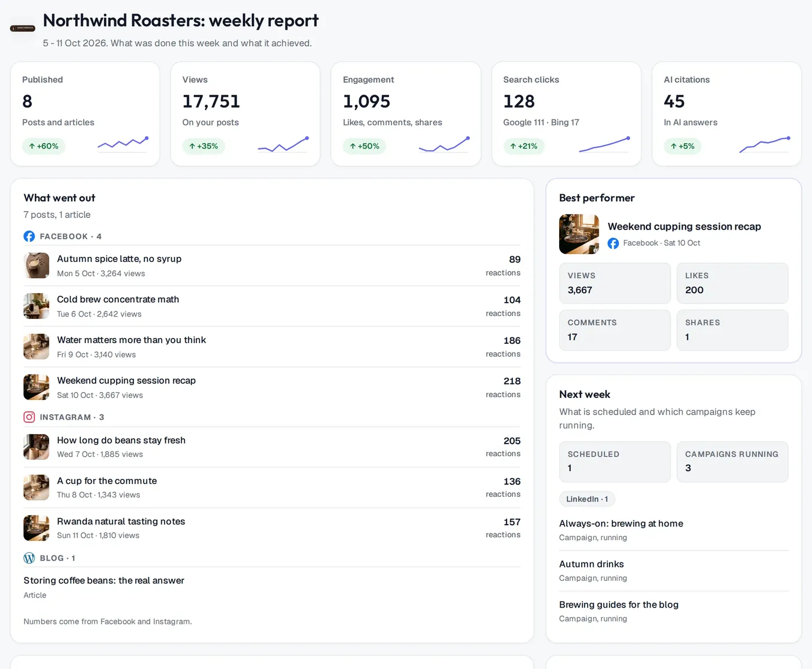The image size is (812, 669).
Task: Click the 1,095 engagement value
Action: click(367, 101)
